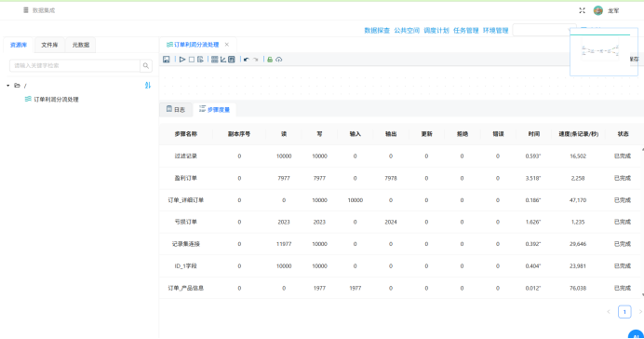Image resolution: width=644 pixels, height=339 pixels.
Task: Open the environment dropdown beside 环境管理
Action: (x=544, y=30)
